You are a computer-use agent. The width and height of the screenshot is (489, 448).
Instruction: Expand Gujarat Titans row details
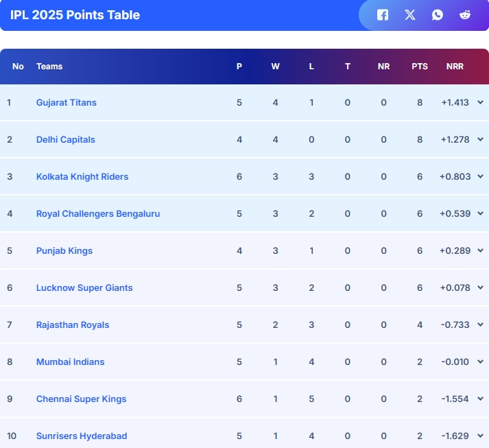[480, 102]
